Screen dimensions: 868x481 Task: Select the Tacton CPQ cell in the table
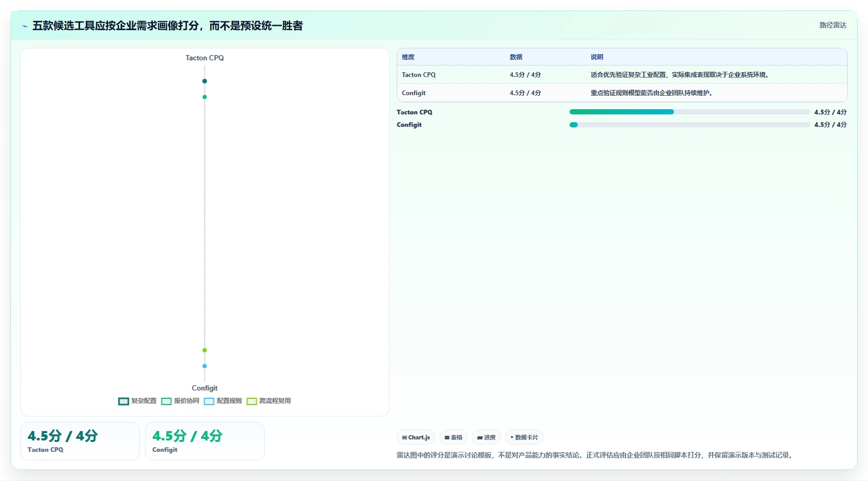(419, 75)
